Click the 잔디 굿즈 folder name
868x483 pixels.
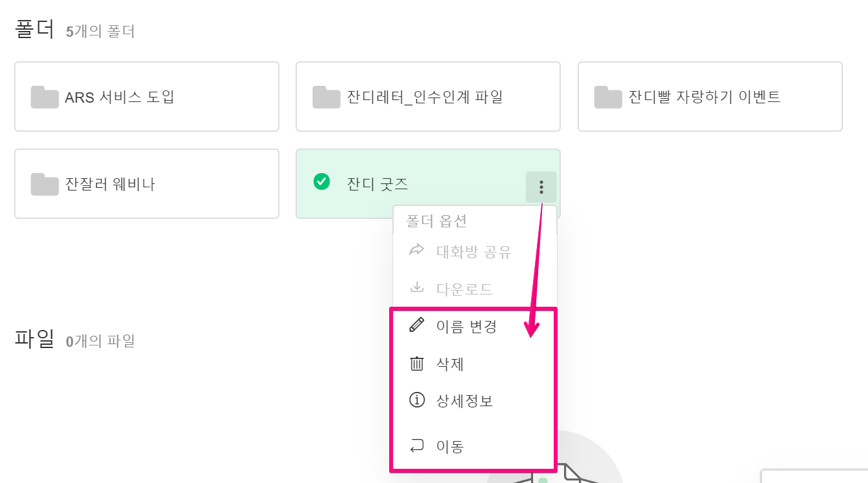point(378,185)
